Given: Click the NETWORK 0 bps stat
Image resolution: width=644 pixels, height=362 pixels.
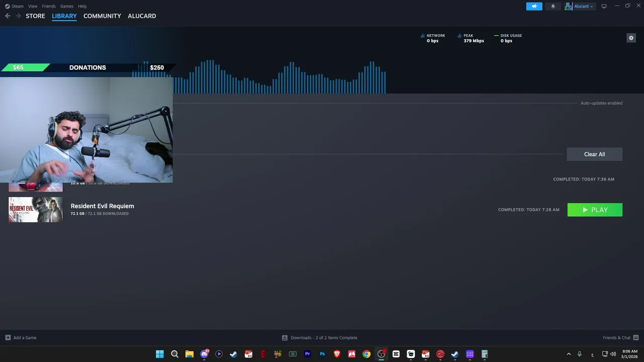Looking at the screenshot, I should click(433, 38).
